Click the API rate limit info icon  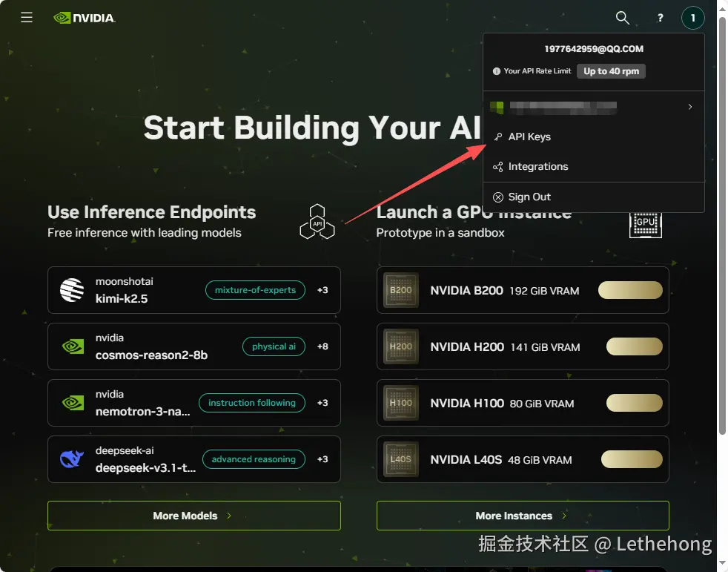496,71
